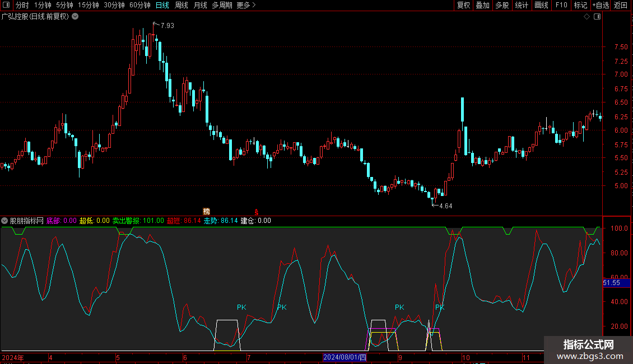Viewport: 633px width, 364px height.
Task: Select the 1分钟 period
Action: pyautogui.click(x=43, y=5)
